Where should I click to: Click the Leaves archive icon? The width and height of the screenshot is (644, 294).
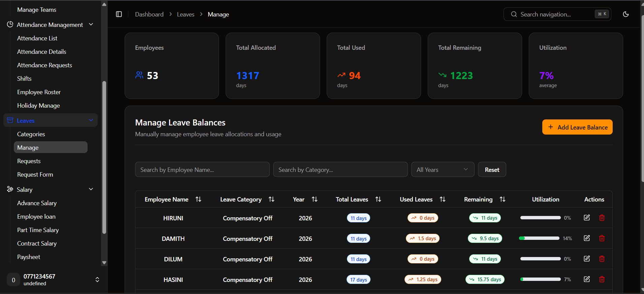(10, 120)
